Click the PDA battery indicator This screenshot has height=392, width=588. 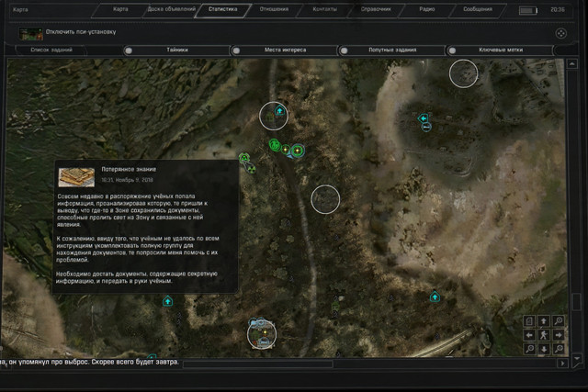(528, 10)
